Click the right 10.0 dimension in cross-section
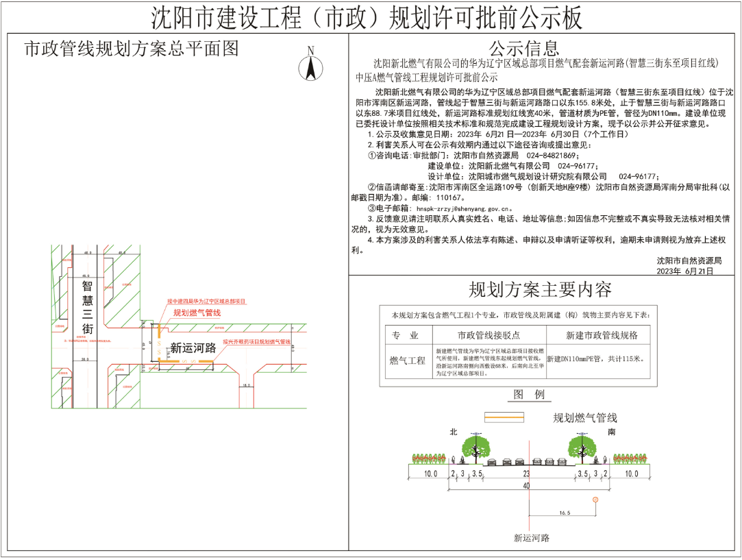Viewport: 742px width, 560px height. tap(631, 474)
